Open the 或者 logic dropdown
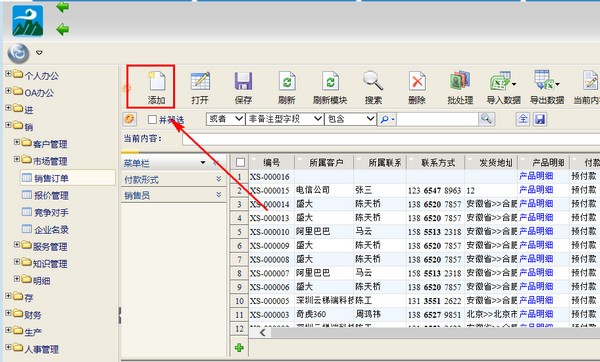 (225, 119)
